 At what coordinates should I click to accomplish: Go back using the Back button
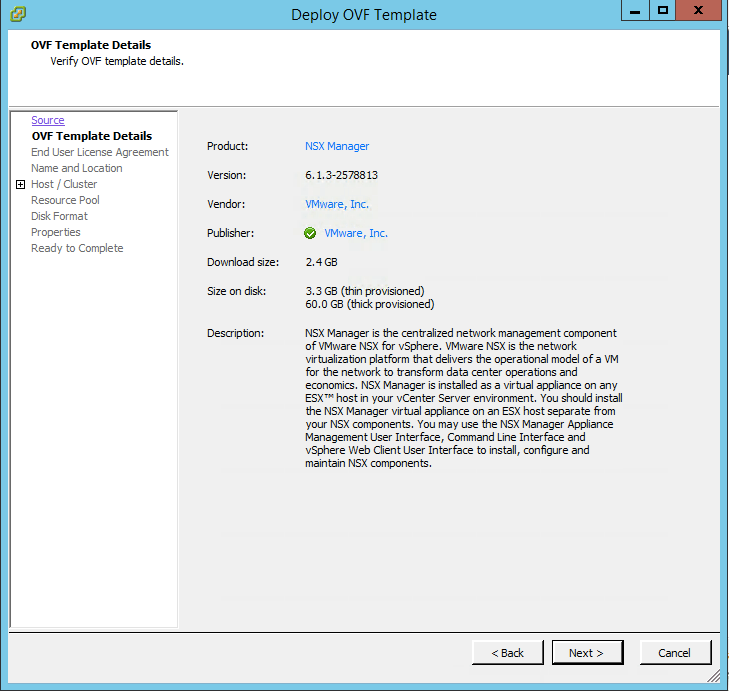507,653
